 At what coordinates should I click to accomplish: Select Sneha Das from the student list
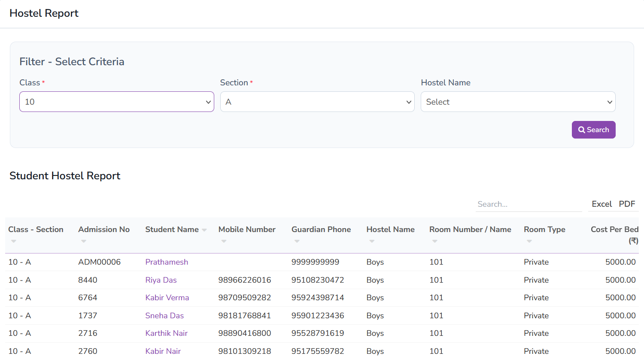164,315
